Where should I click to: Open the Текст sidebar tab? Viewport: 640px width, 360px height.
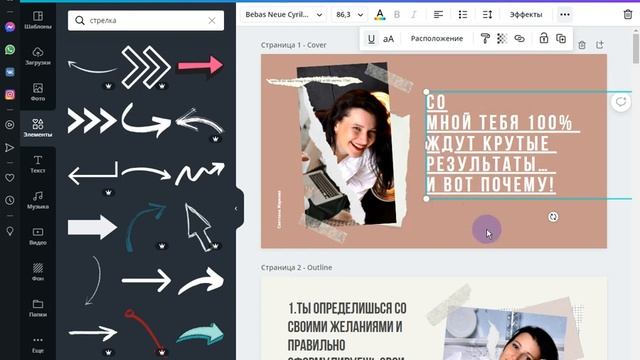pyautogui.click(x=38, y=164)
